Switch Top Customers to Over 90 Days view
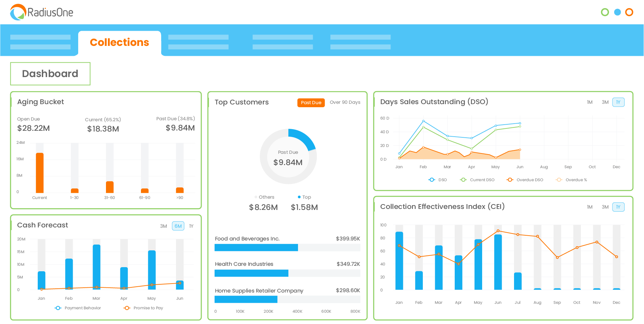 point(345,102)
